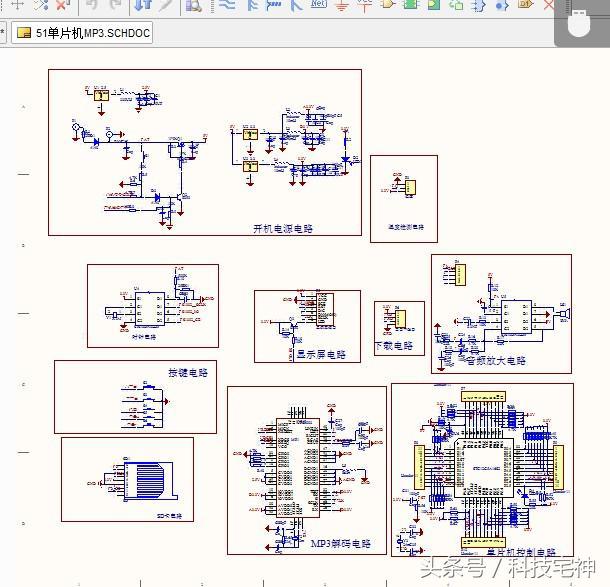Select the Place Sheet Symbol tool
610x587 pixels.
pos(411,5)
